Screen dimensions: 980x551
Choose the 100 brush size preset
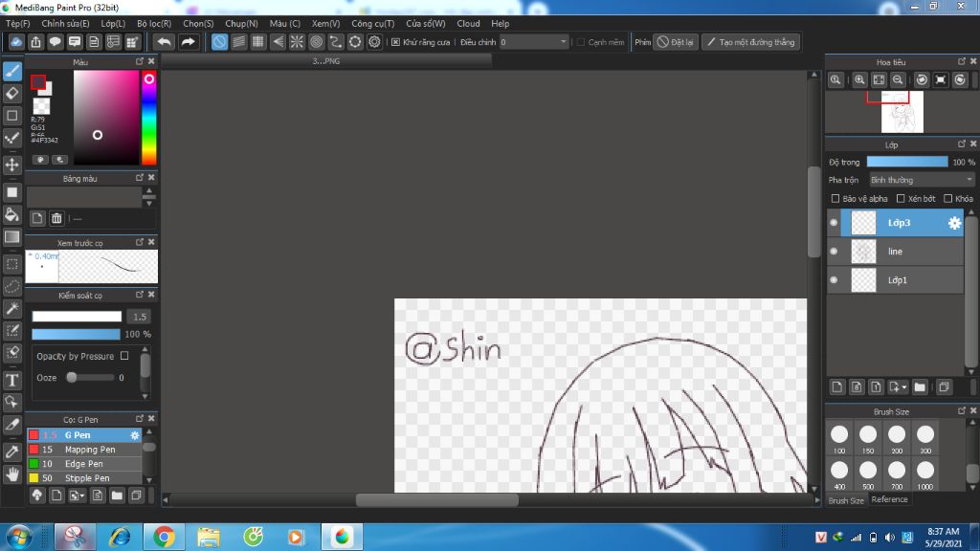(x=839, y=438)
